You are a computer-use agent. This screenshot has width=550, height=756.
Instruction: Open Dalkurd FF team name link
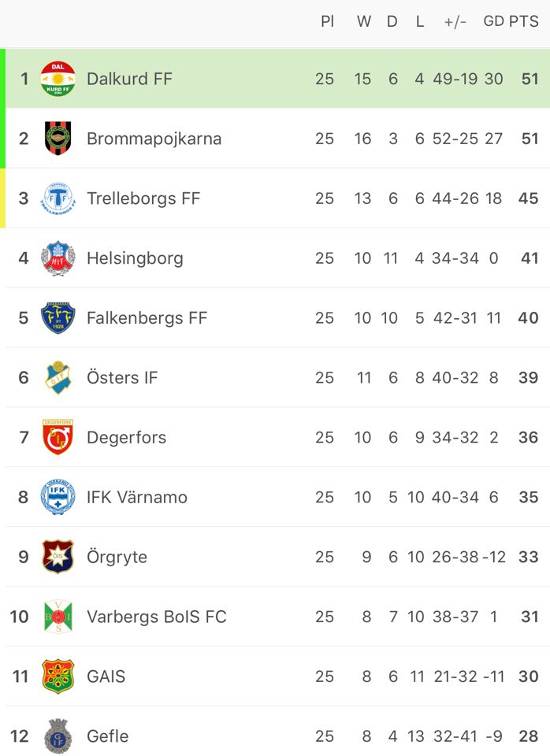[129, 79]
